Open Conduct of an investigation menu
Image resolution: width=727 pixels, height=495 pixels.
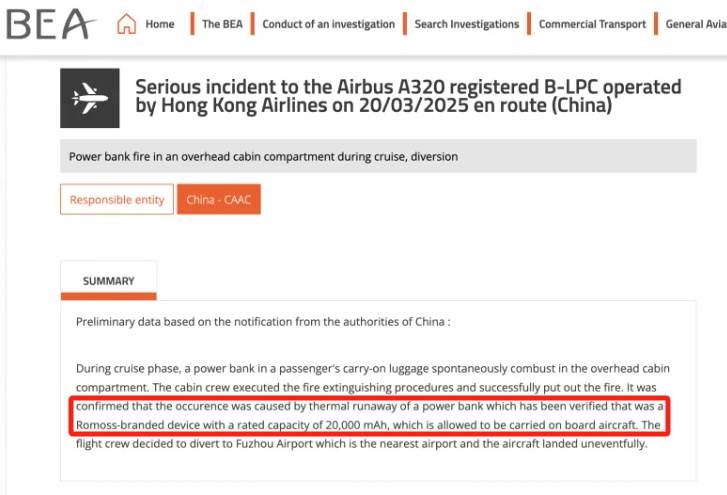[328, 24]
